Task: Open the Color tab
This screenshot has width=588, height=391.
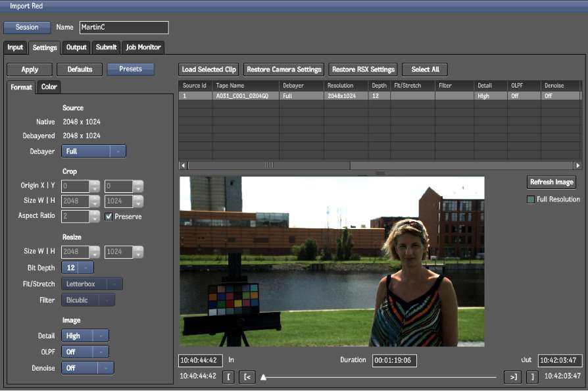Action: pos(49,87)
